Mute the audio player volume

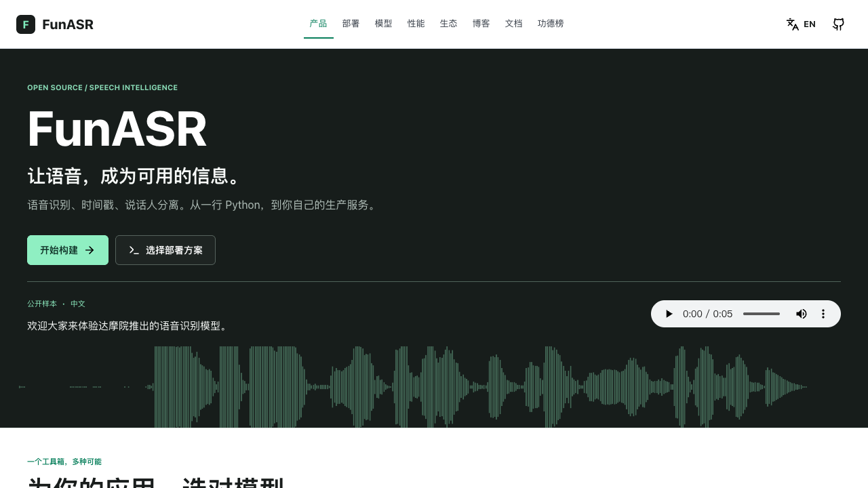[802, 314]
